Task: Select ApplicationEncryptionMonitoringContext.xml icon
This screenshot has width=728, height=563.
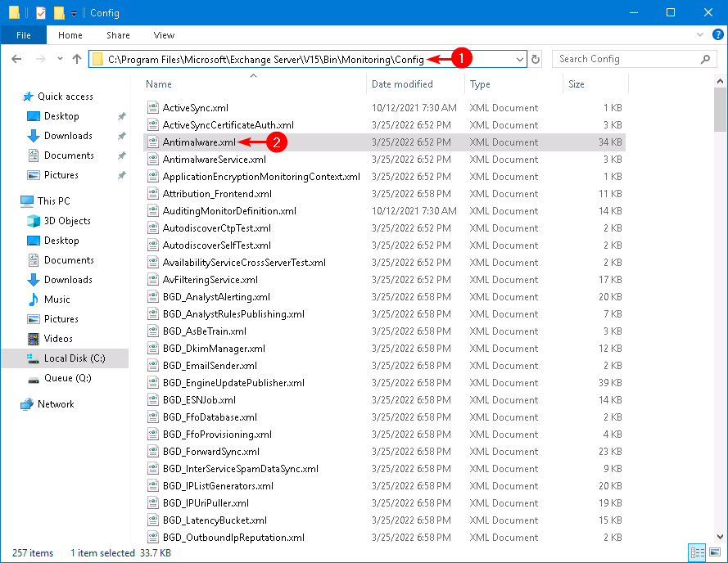Action: click(153, 177)
